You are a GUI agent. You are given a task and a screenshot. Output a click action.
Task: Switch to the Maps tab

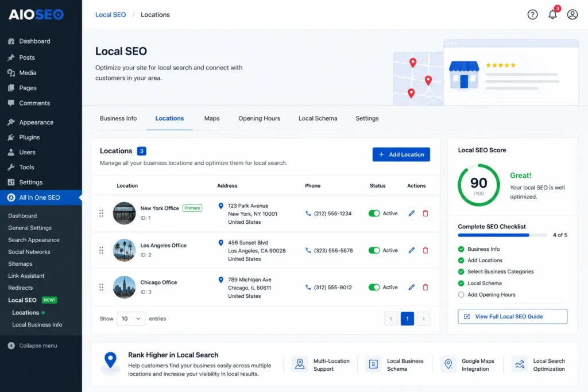point(212,118)
